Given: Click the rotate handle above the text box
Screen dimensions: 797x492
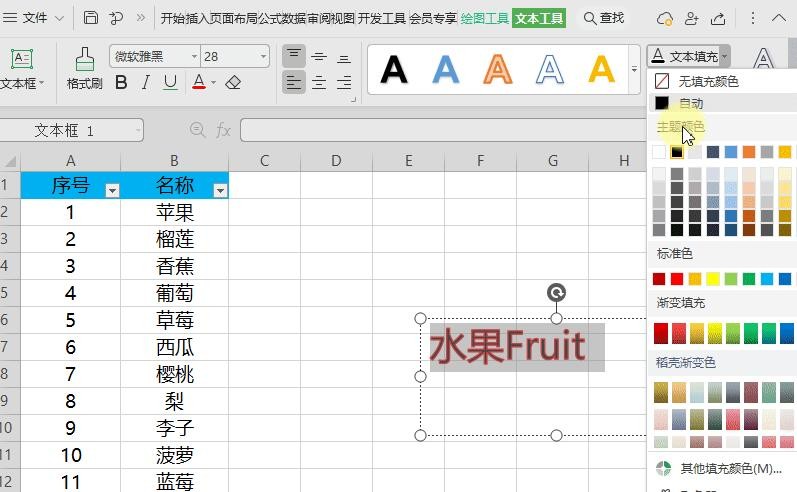Looking at the screenshot, I should click(x=557, y=292).
